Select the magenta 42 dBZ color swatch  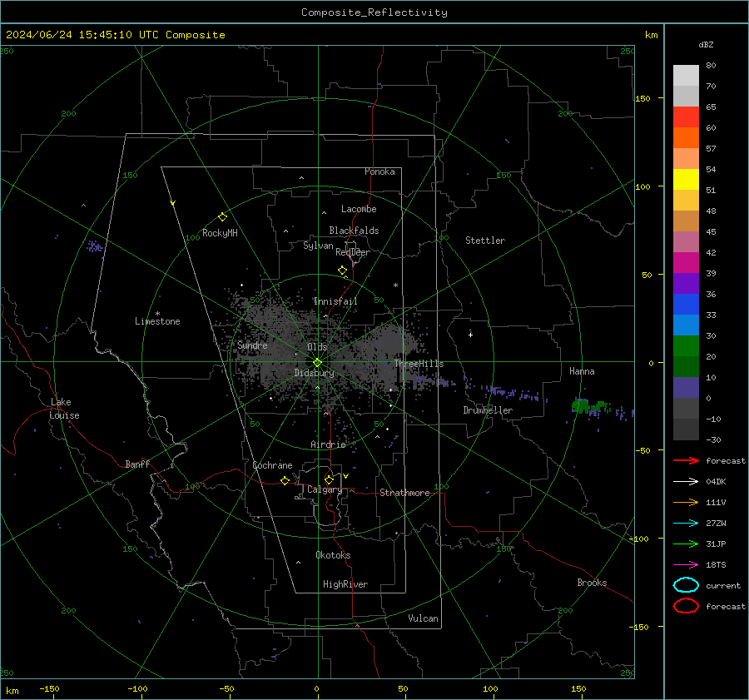[686, 262]
